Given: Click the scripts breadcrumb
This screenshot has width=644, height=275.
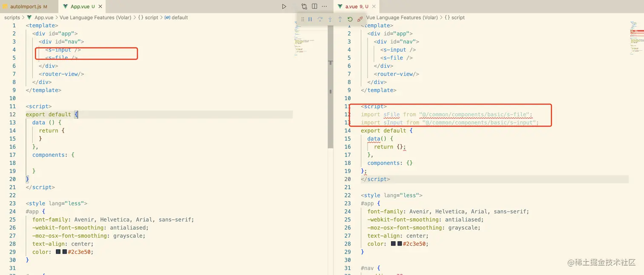Looking at the screenshot, I should pyautogui.click(x=12, y=17).
